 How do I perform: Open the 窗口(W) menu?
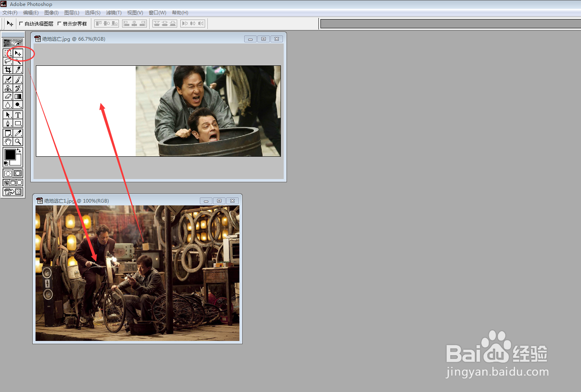[158, 13]
